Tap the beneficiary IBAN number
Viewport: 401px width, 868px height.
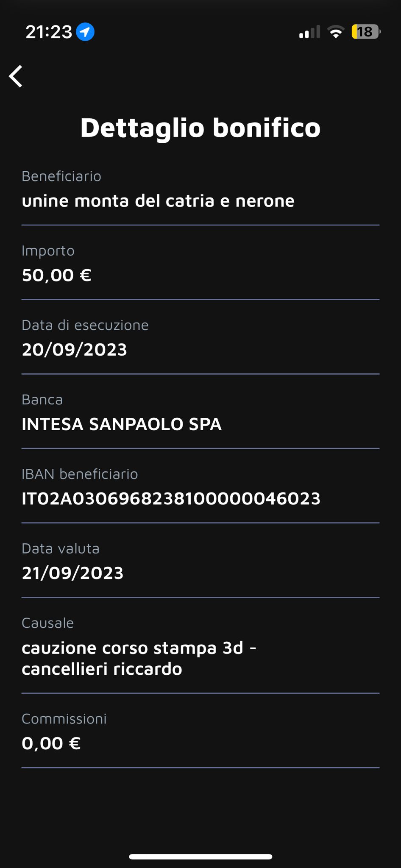pos(171,499)
